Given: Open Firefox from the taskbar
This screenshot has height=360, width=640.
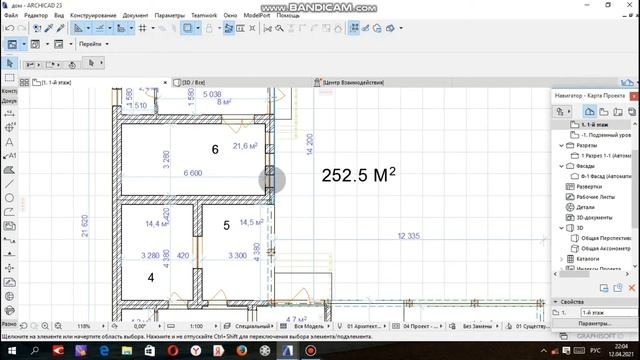Looking at the screenshot, I should click(x=242, y=351).
